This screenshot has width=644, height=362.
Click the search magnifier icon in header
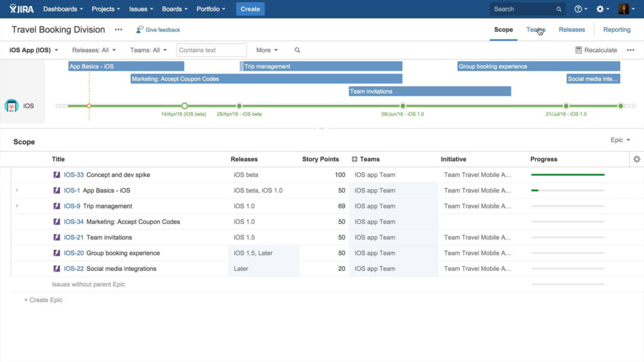[558, 9]
